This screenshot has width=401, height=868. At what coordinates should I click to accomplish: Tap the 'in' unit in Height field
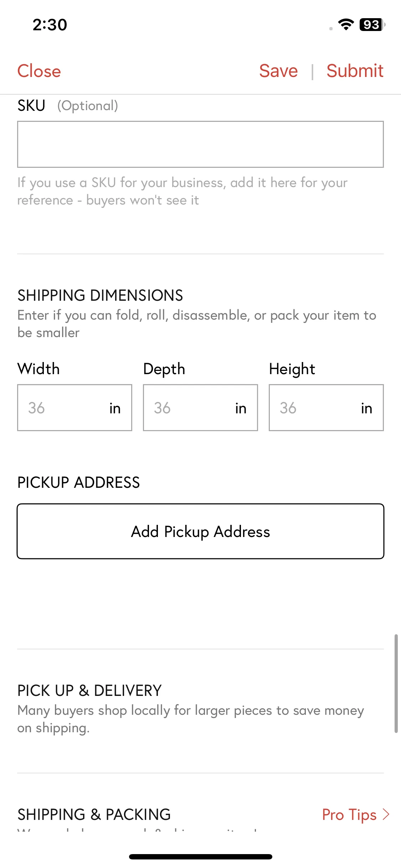[366, 408]
